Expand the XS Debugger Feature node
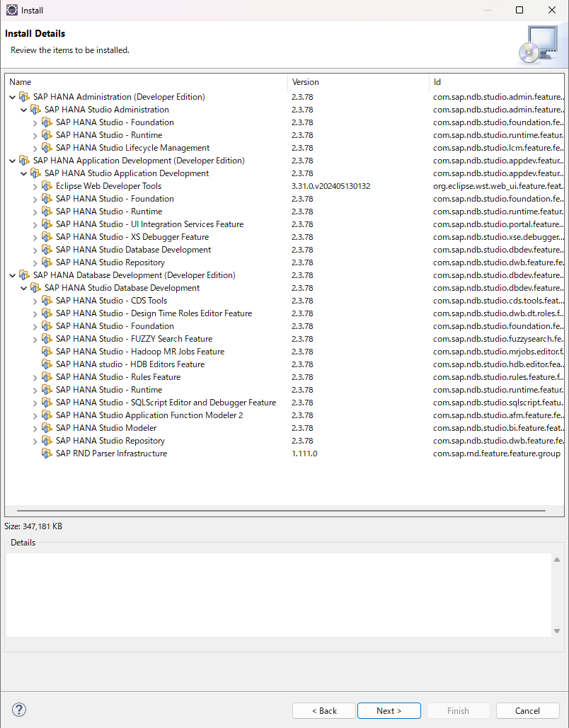Screen dimensions: 569x728 click(x=35, y=237)
